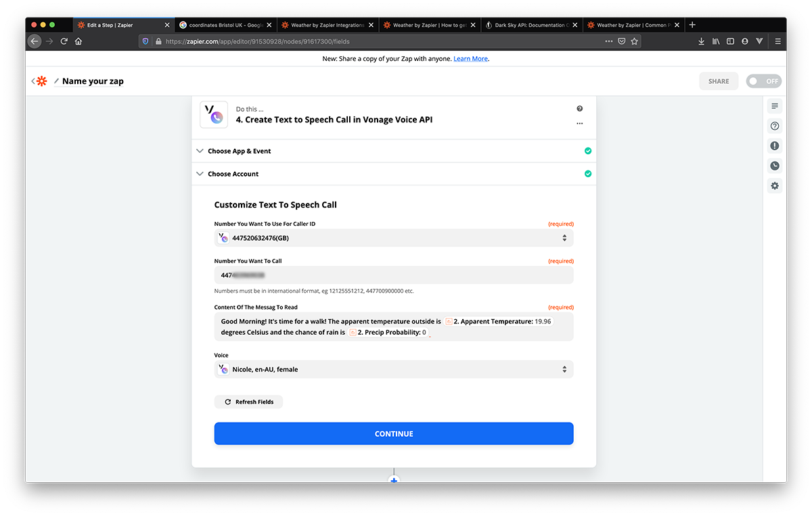The image size is (812, 516).
Task: Open the Caller ID number dropdown
Action: 394,238
